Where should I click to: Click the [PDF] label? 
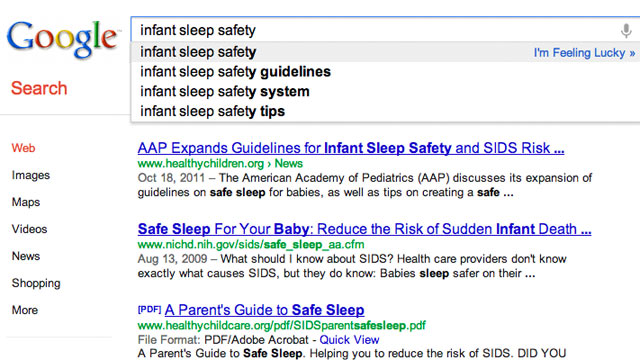149,309
